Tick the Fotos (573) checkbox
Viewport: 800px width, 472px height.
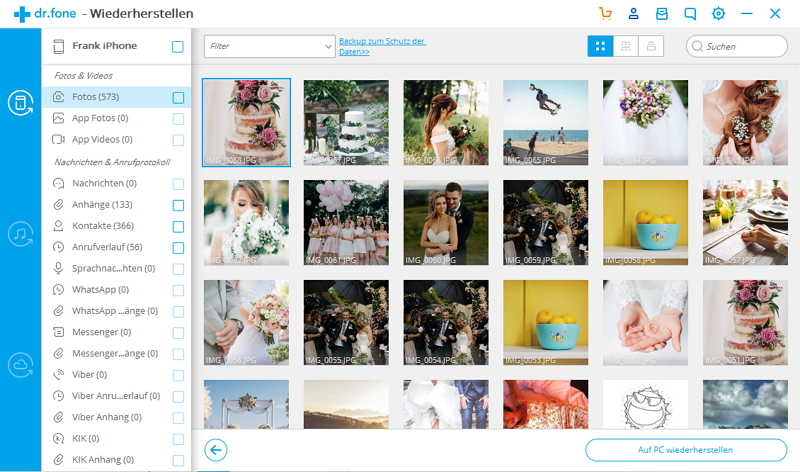[x=178, y=97]
